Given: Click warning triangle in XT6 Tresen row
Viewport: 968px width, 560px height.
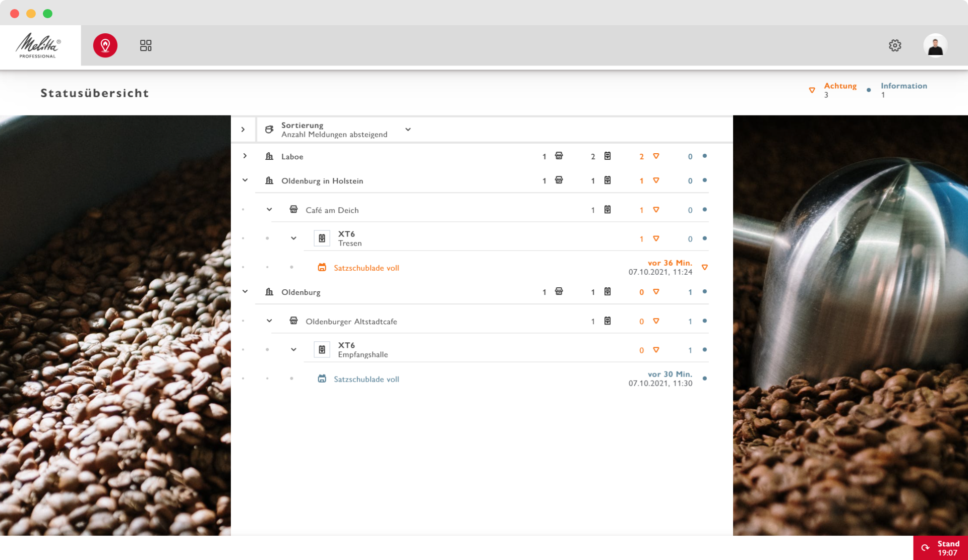Looking at the screenshot, I should [656, 238].
